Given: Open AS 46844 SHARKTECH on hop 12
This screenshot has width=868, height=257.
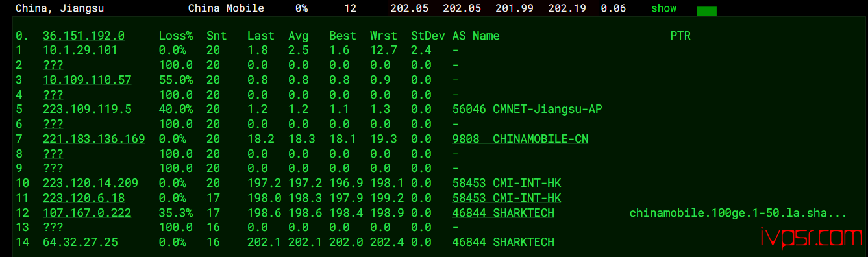Looking at the screenshot, I should (503, 213).
